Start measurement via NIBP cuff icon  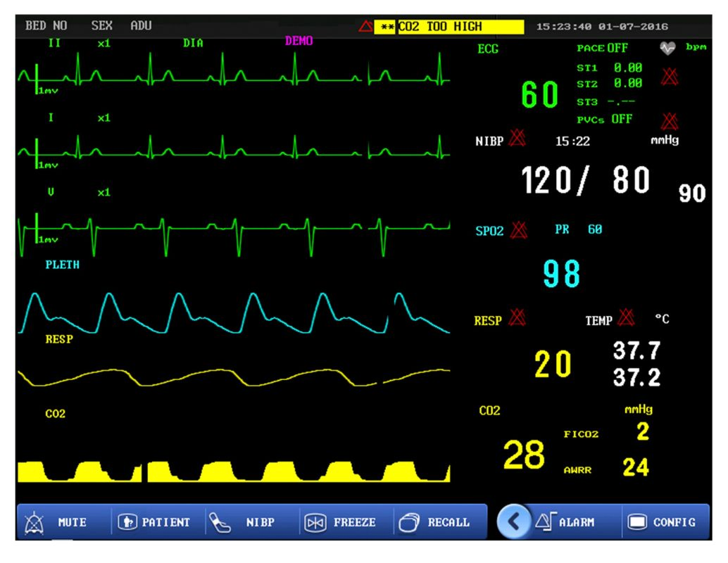click(220, 523)
